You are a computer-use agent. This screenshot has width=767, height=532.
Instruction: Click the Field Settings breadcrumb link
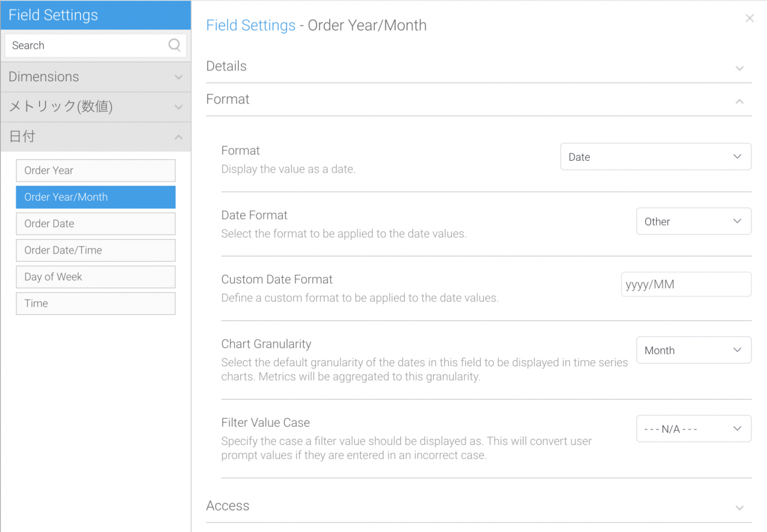251,25
